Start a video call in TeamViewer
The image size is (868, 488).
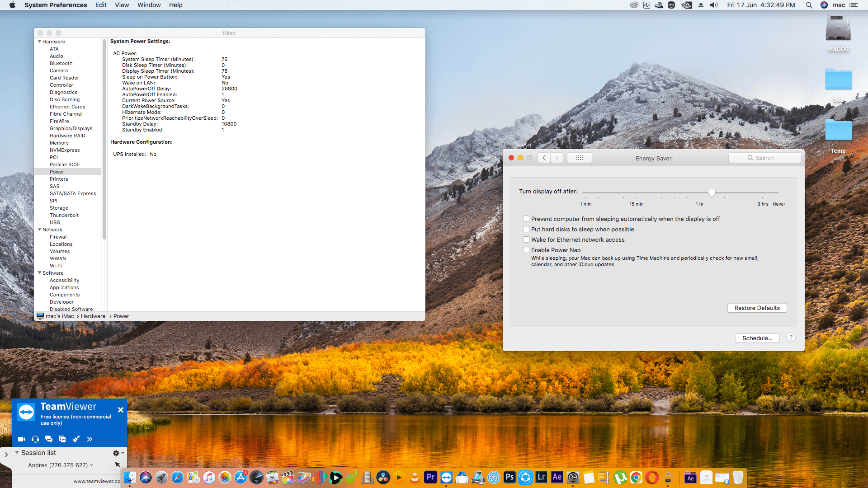click(21, 439)
